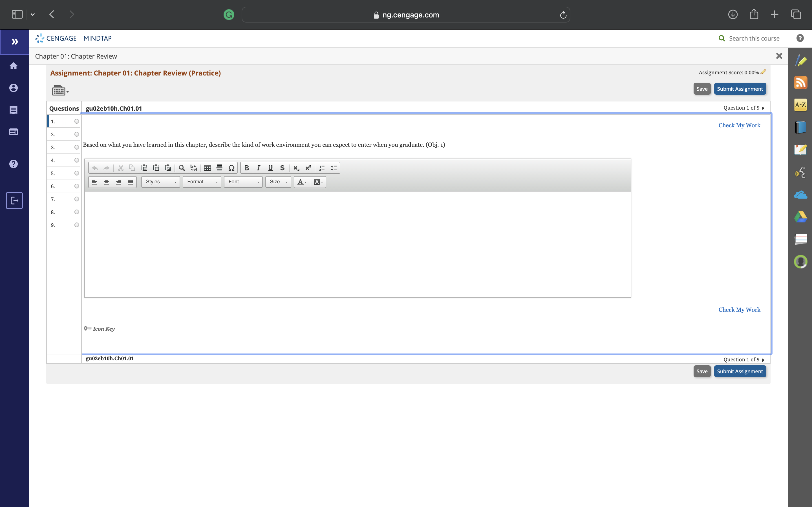Click the top Check My Work link

(x=739, y=125)
